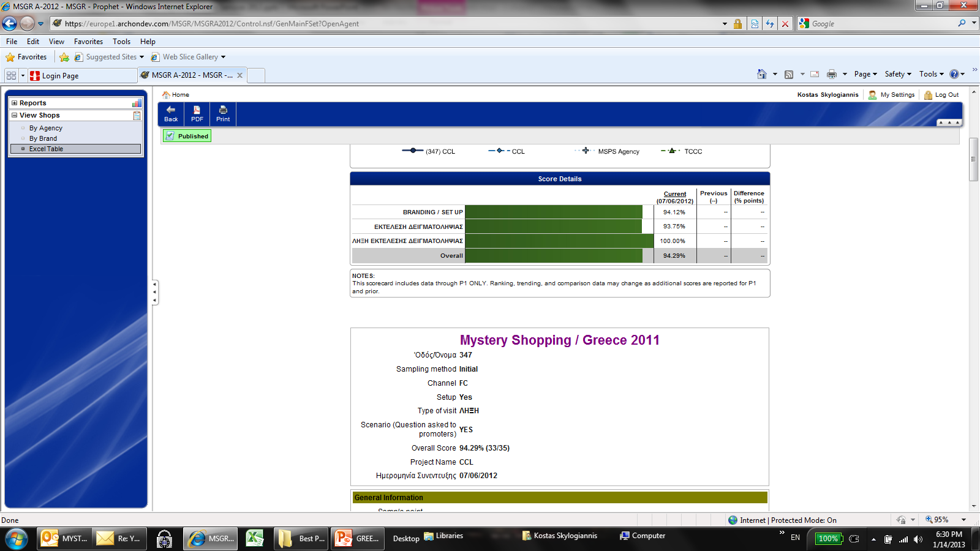Click the page vertical scrollbar thumb

pos(973,159)
